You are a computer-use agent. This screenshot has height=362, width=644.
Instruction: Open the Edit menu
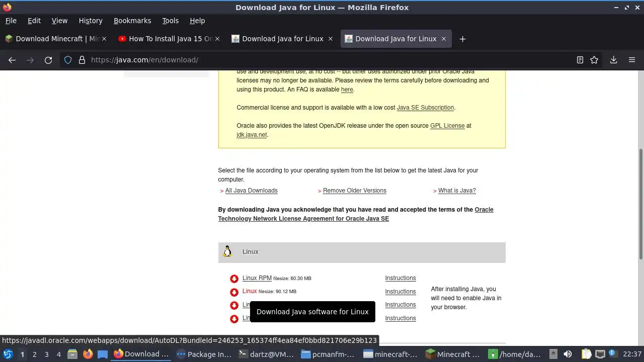coord(34,21)
